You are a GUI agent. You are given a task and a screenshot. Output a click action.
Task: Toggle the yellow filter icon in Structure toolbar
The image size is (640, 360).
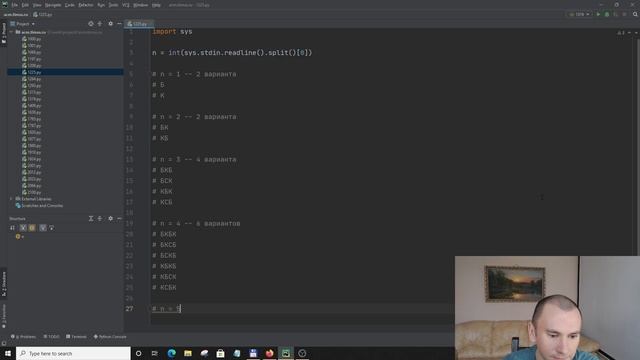coord(32,228)
